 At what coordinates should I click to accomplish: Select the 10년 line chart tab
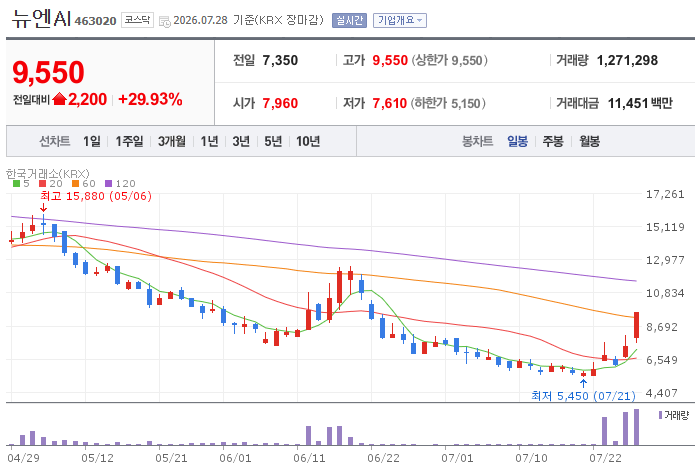click(x=308, y=141)
